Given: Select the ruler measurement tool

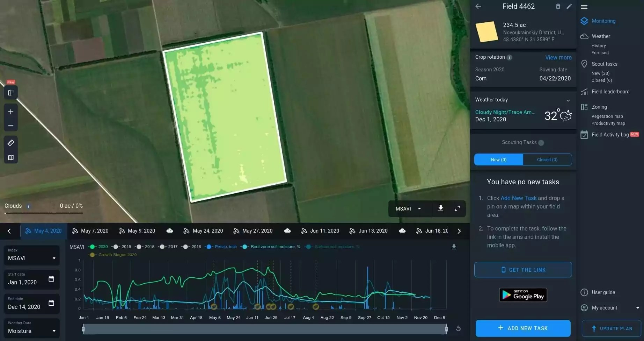Looking at the screenshot, I should pos(10,143).
